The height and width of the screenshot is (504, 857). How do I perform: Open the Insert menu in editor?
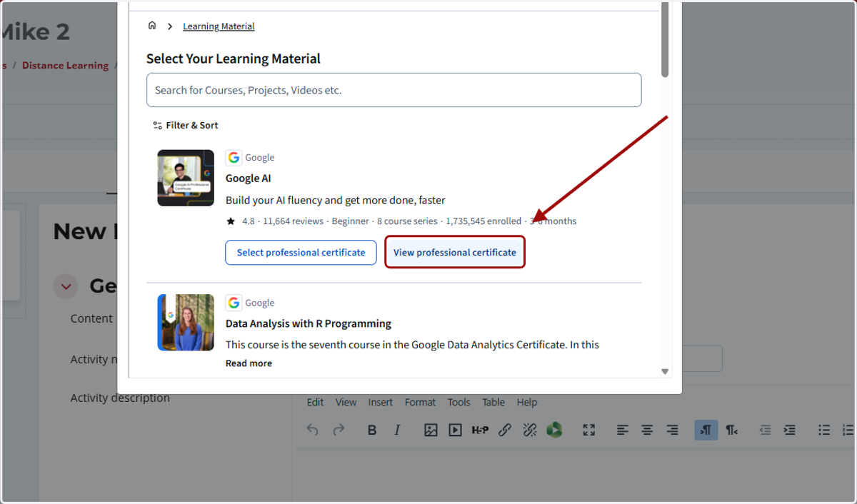point(381,403)
